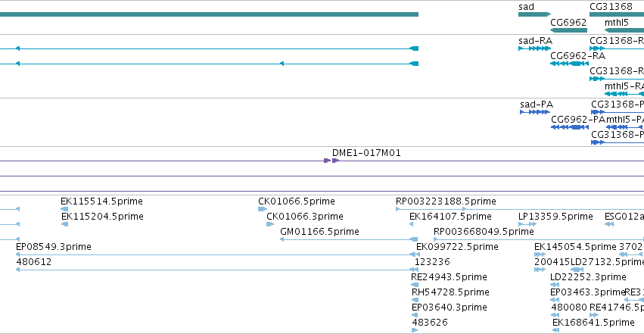Image resolution: width=644 pixels, height=334 pixels.
Task: Select the DME1-017M01 purple arrow marker
Action: tap(331, 161)
